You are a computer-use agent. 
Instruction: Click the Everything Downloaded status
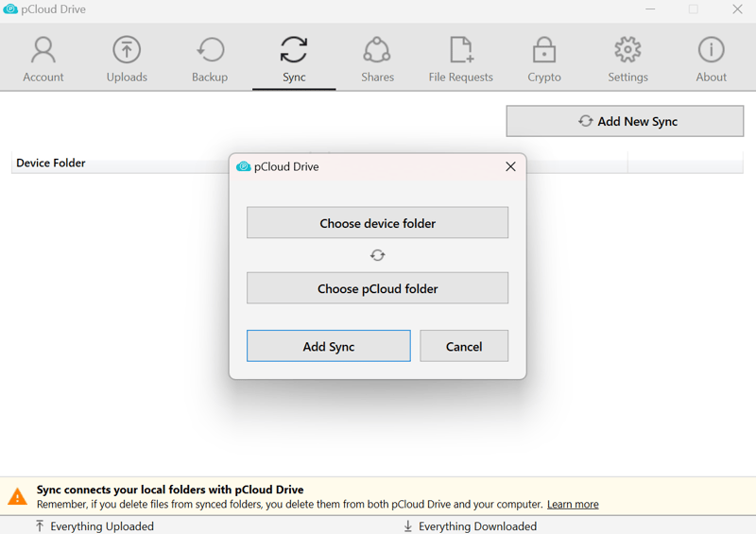pyautogui.click(x=471, y=526)
